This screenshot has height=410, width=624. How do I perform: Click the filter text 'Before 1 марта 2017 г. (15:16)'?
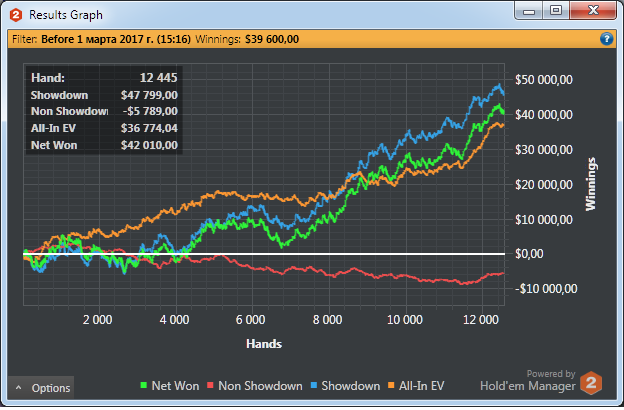116,39
